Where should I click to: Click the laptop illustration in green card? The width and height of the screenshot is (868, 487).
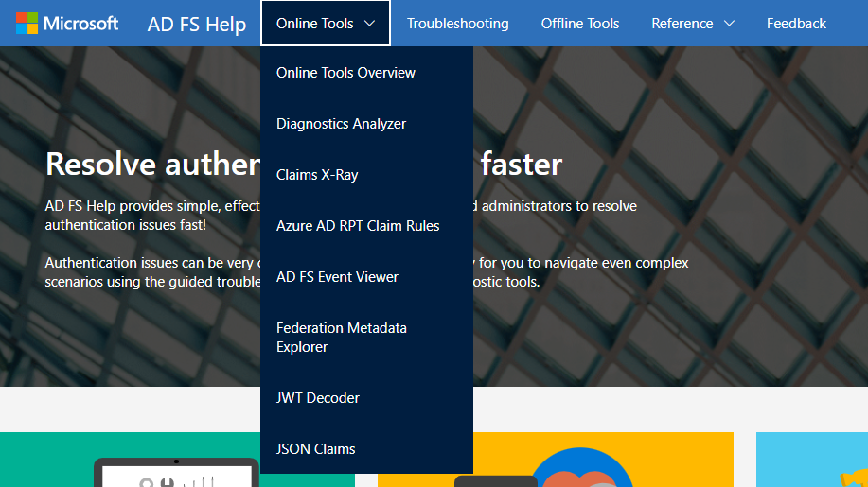175,471
